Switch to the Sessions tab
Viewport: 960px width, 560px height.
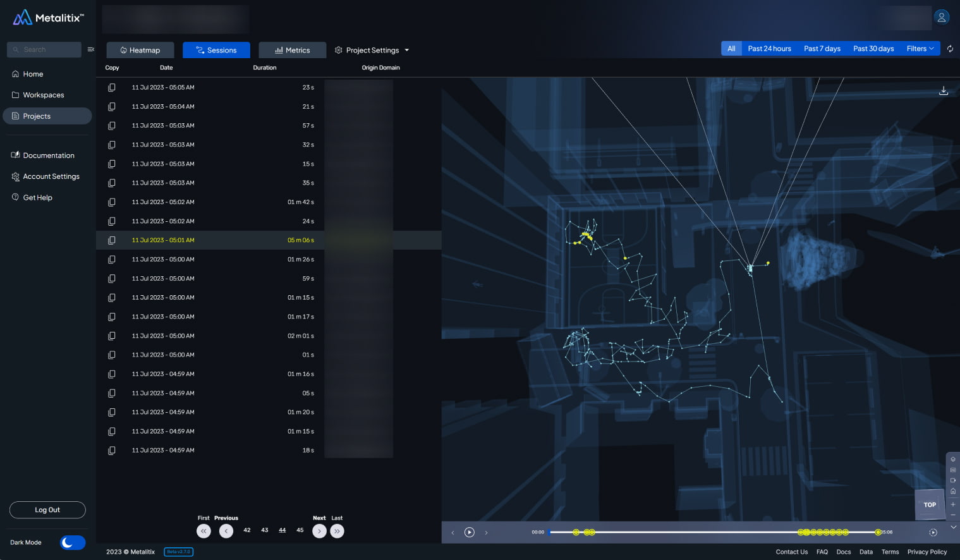(216, 50)
